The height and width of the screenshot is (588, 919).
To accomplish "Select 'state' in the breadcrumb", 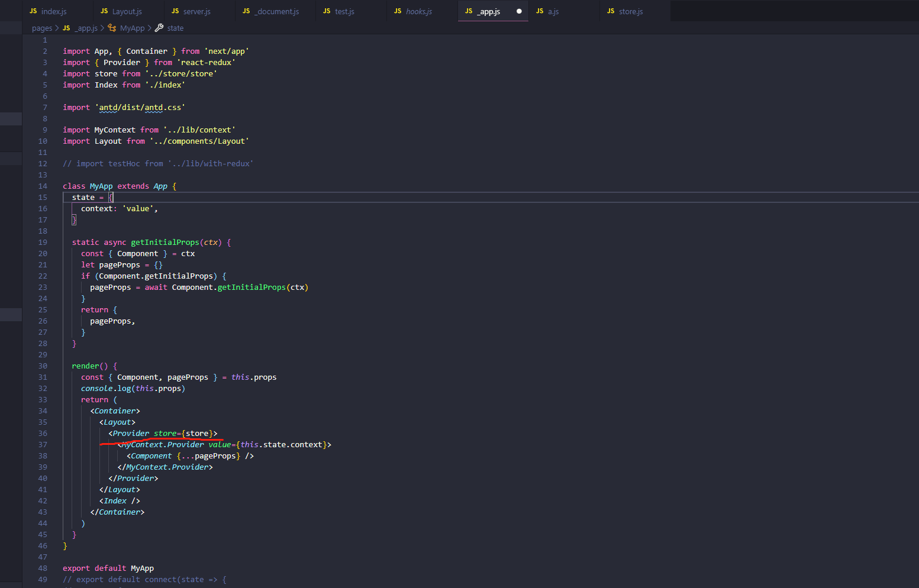I will point(175,28).
